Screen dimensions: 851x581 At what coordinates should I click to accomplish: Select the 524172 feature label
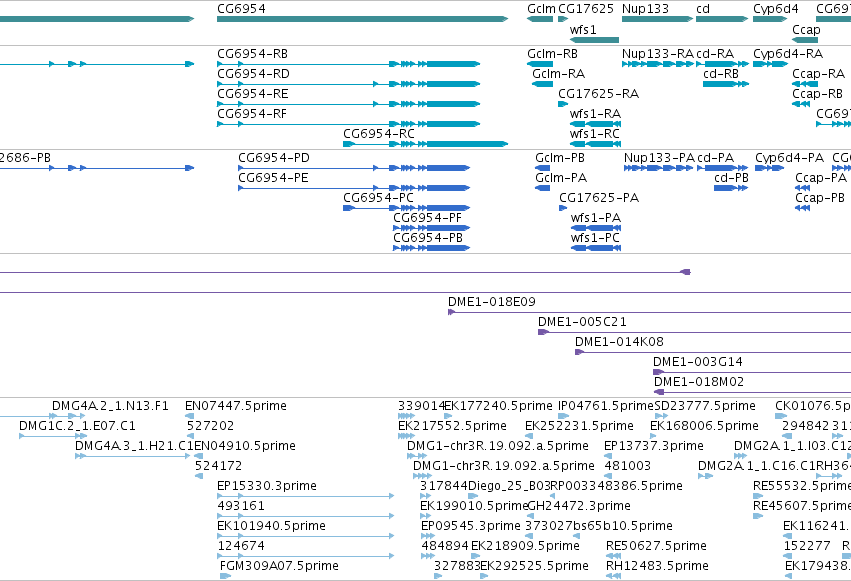219,466
